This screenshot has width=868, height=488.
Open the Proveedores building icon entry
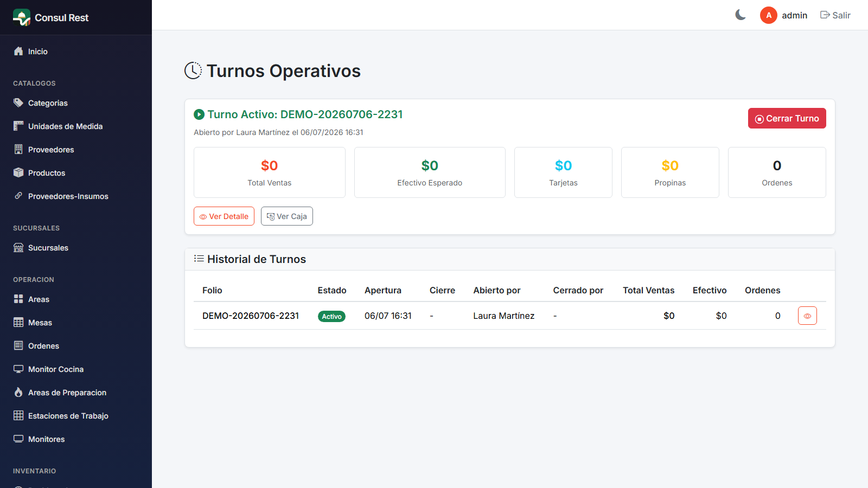pos(18,149)
